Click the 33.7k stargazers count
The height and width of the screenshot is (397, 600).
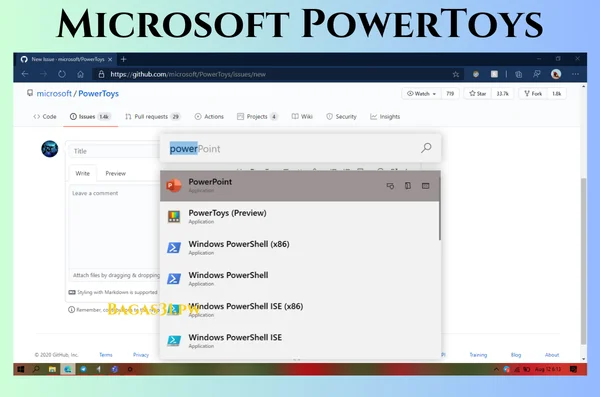pyautogui.click(x=502, y=93)
